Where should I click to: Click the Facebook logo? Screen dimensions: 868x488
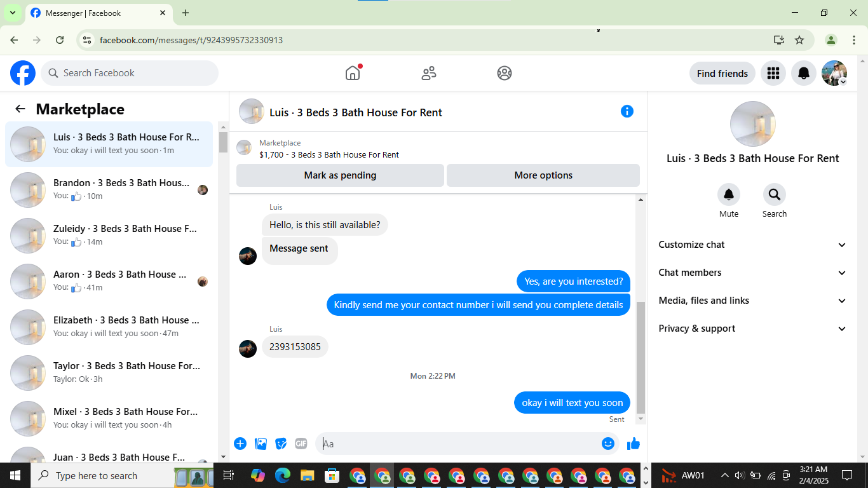pos(23,73)
